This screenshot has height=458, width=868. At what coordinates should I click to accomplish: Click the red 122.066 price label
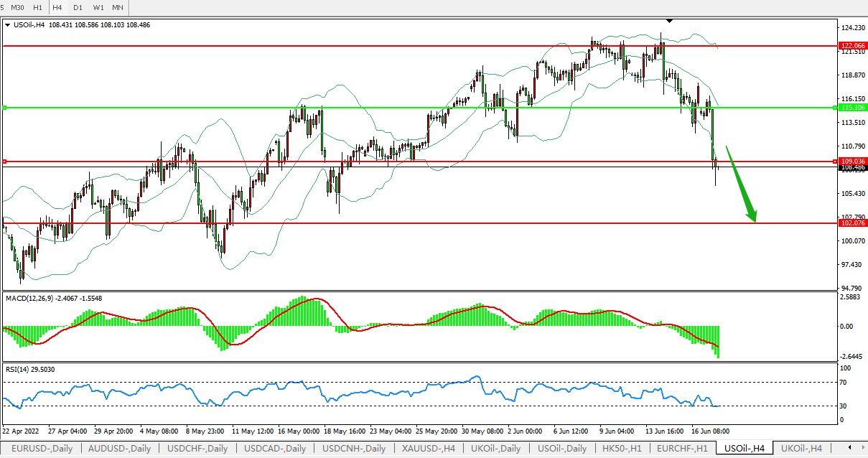pyautogui.click(x=852, y=45)
